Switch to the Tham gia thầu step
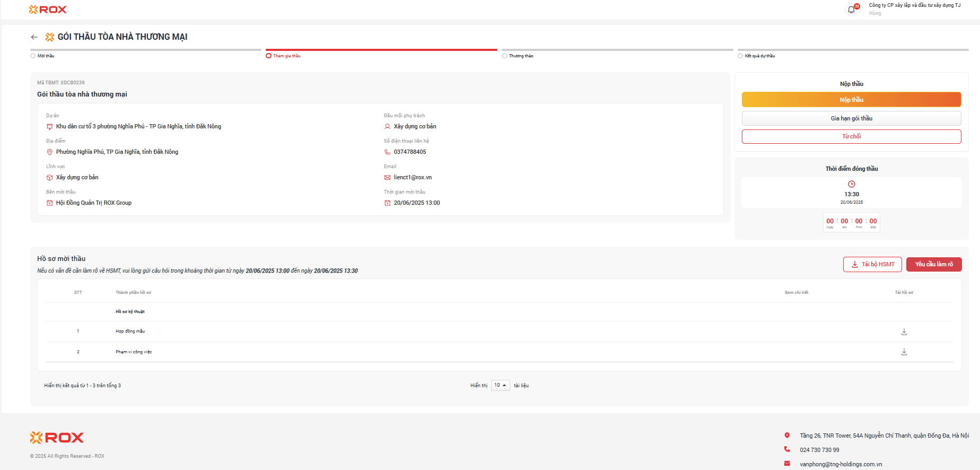 pyautogui.click(x=268, y=56)
